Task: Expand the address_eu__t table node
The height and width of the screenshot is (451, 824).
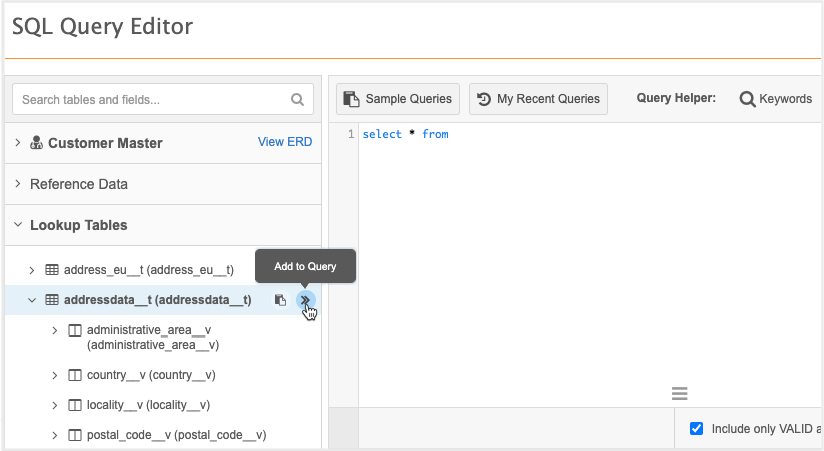Action: click(32, 270)
